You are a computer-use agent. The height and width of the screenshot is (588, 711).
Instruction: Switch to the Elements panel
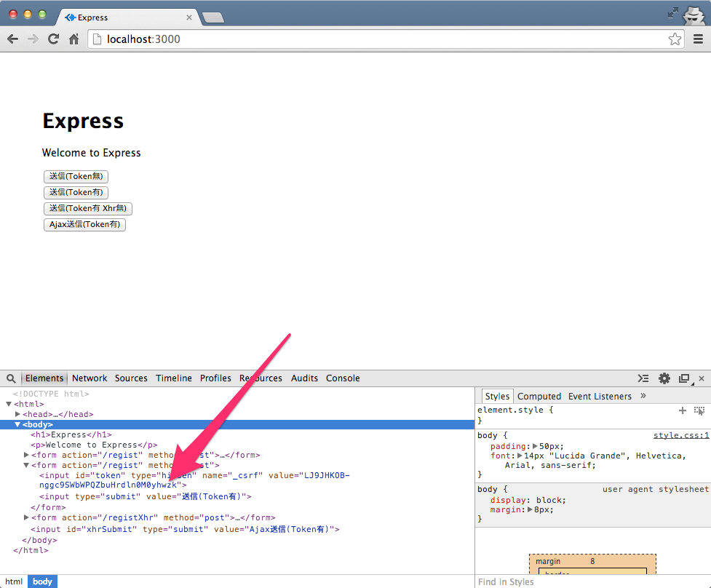(44, 378)
